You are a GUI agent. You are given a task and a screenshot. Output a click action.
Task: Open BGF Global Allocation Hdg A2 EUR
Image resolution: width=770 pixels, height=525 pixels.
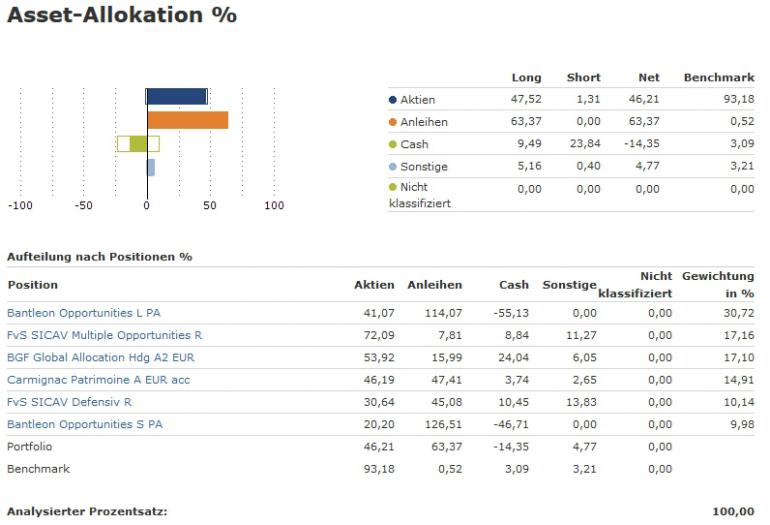99,357
